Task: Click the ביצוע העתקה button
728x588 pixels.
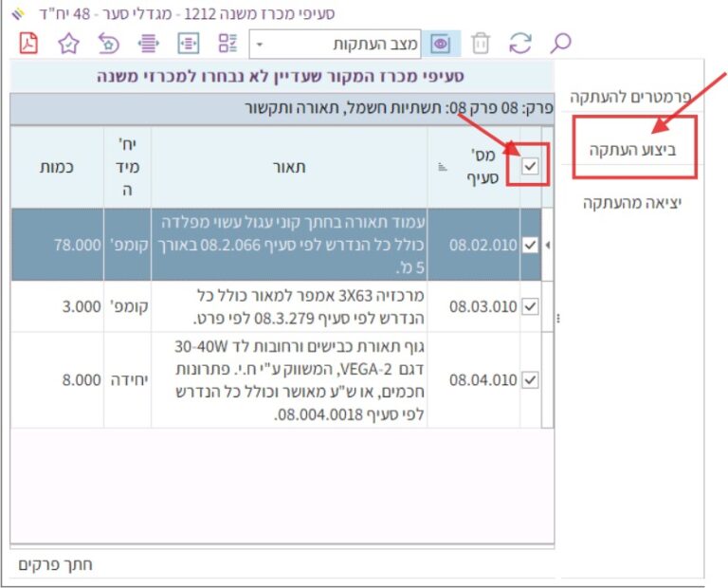Action: 633,150
